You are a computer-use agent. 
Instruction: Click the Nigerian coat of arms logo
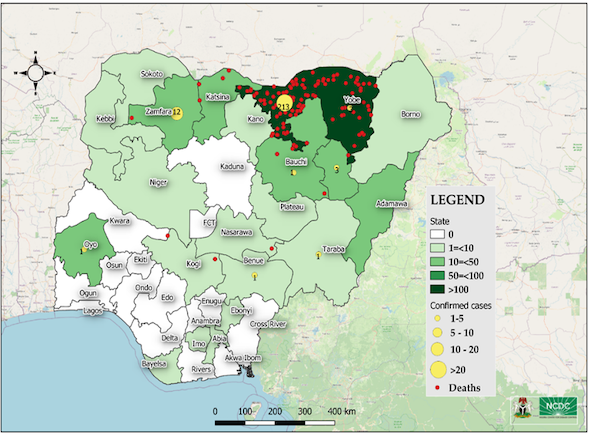coord(523,408)
